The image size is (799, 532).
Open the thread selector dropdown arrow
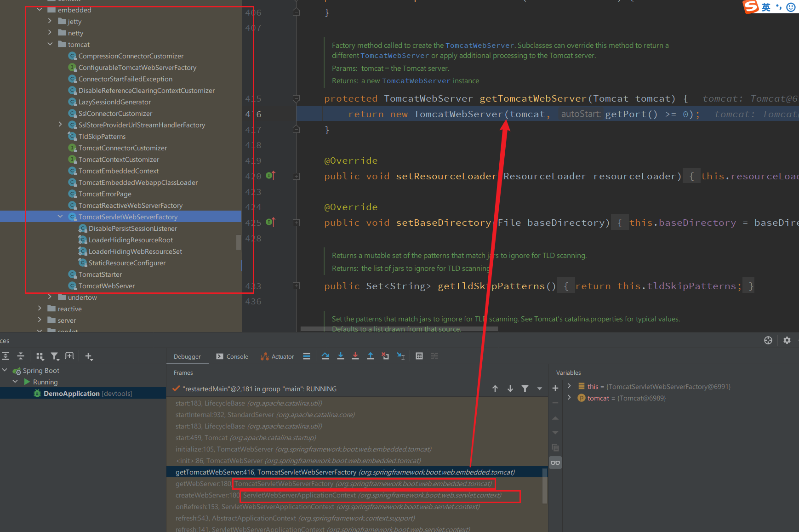pos(540,389)
